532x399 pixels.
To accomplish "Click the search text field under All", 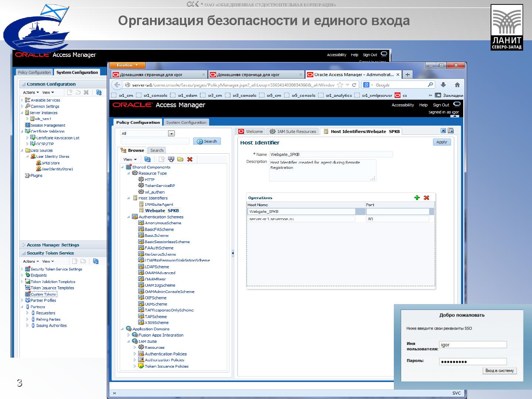I will click(x=155, y=141).
